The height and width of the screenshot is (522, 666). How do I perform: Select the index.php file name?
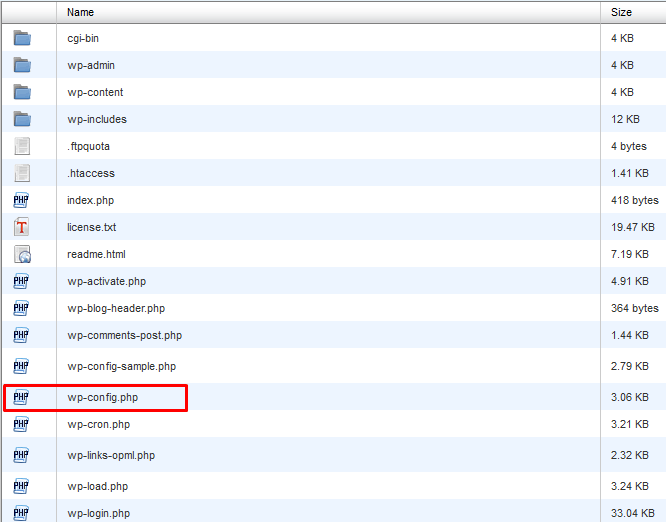pos(90,200)
